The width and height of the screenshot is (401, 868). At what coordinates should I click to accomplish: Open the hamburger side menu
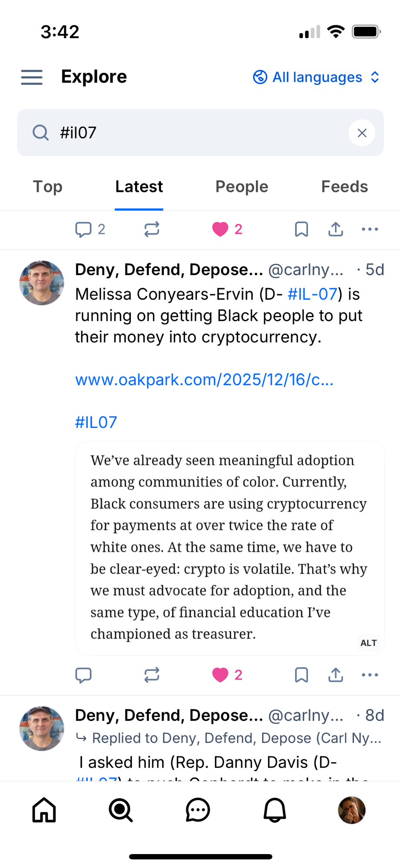click(x=32, y=77)
